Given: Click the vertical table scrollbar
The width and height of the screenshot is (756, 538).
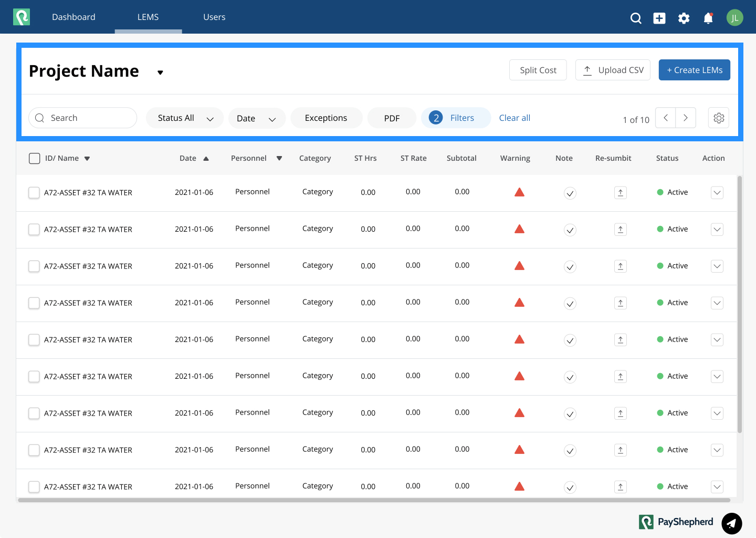Looking at the screenshot, I should (x=740, y=305).
